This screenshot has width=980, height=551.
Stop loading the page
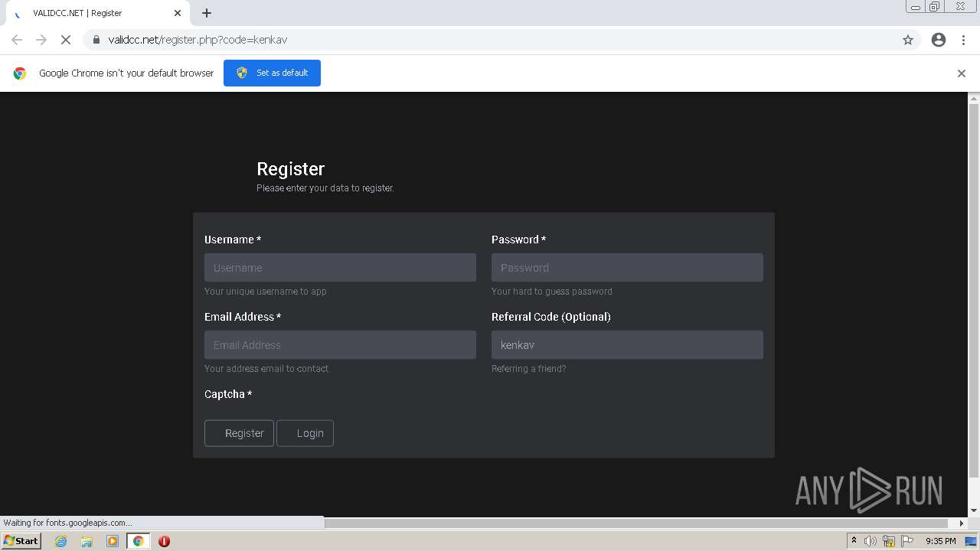pyautogui.click(x=66, y=40)
